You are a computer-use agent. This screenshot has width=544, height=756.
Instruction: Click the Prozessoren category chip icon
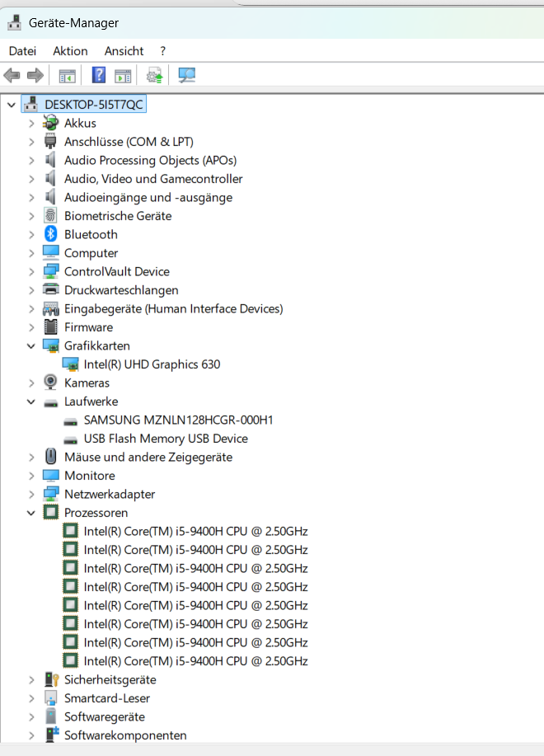[x=50, y=513]
